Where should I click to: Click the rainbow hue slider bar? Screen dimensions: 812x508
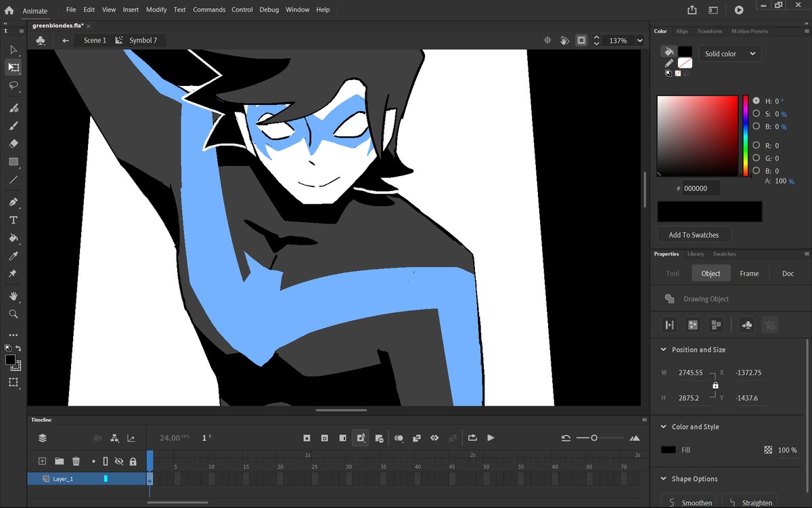coord(746,136)
